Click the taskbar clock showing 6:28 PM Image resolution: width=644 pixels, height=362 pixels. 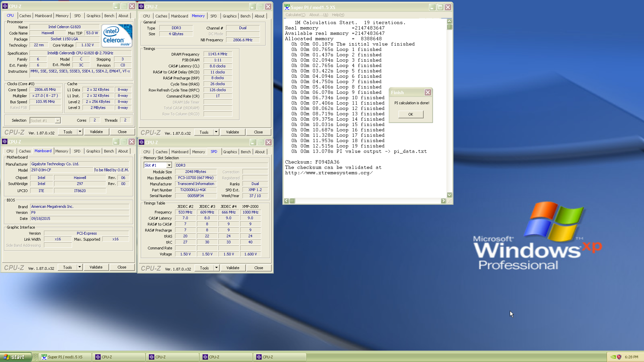click(631, 357)
